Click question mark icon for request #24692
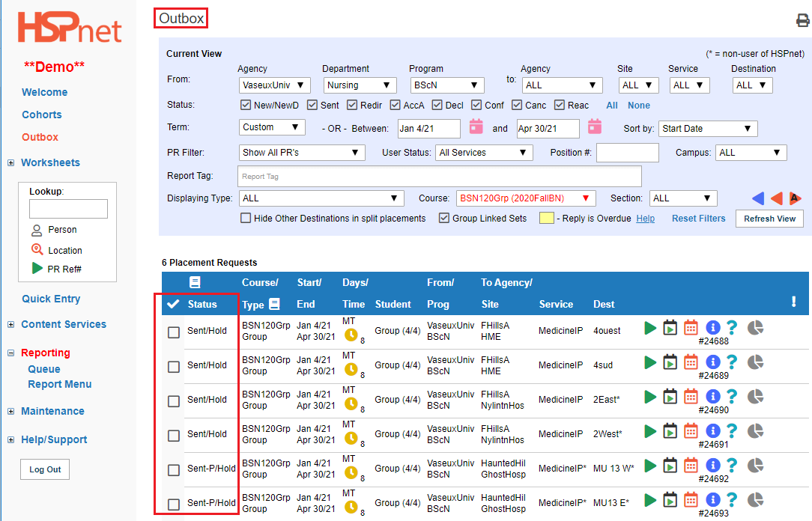812x521 pixels. coord(731,466)
